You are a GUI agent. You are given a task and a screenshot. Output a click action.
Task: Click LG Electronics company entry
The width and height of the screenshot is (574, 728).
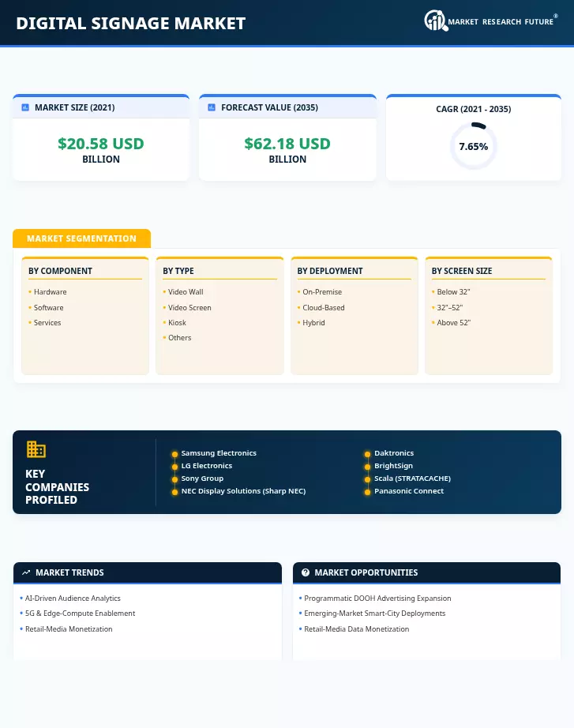[x=207, y=466]
